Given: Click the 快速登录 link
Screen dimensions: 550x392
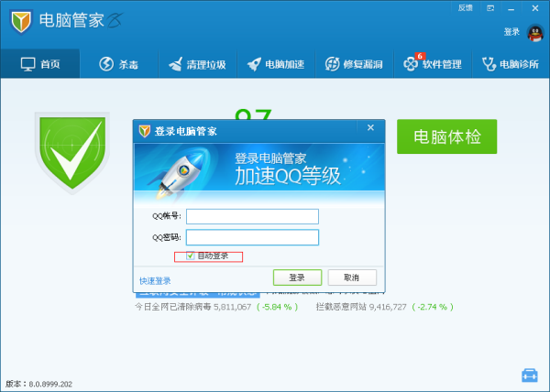Looking at the screenshot, I should click(x=155, y=281).
